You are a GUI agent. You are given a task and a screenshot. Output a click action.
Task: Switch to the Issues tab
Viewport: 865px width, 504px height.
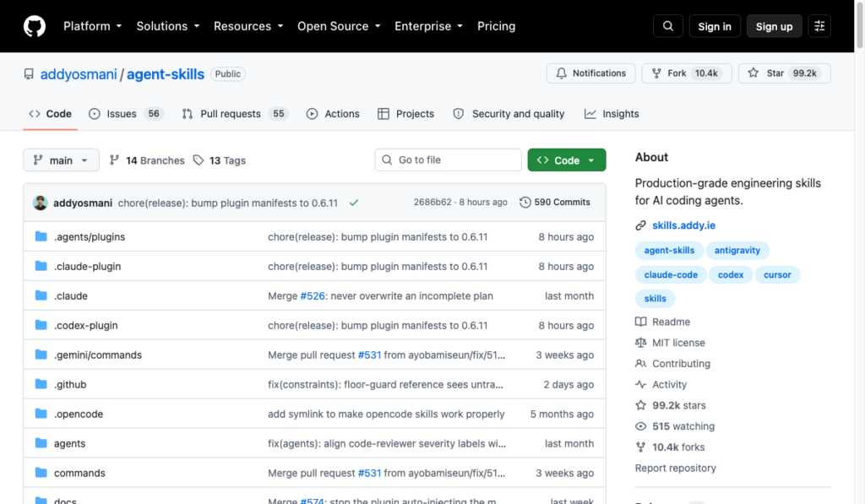(x=126, y=114)
